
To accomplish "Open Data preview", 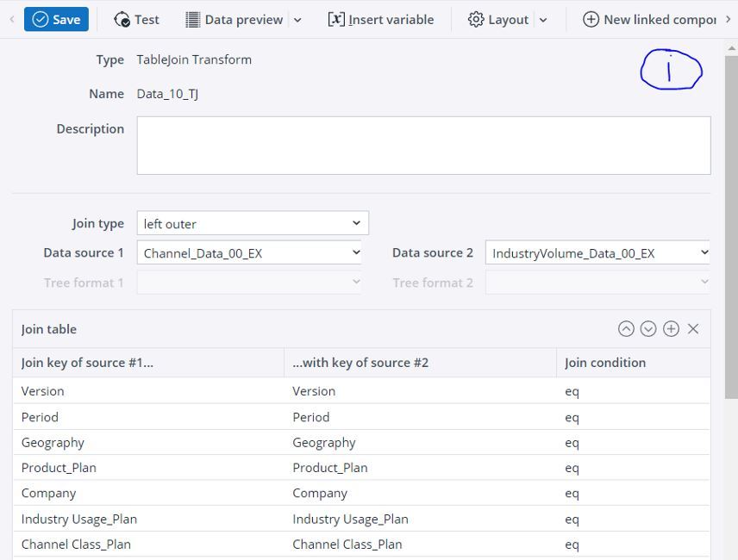I will tap(235, 19).
